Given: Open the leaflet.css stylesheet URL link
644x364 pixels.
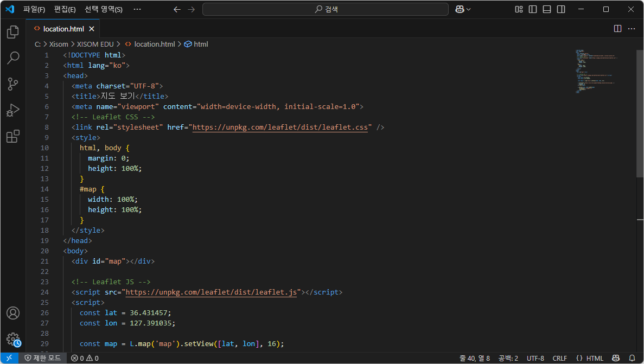Looking at the screenshot, I should (280, 127).
